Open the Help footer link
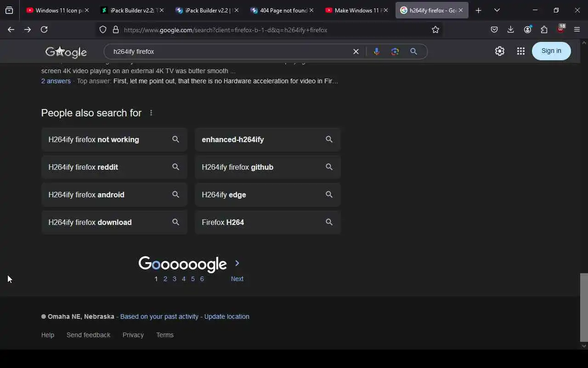The width and height of the screenshot is (588, 368). pos(48,335)
